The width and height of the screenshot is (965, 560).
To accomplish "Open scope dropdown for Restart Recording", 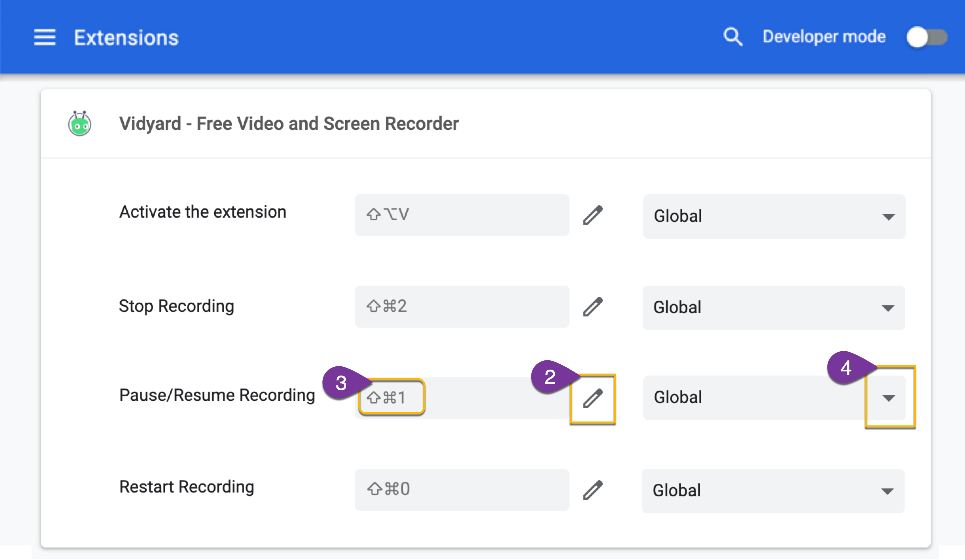I will point(773,491).
